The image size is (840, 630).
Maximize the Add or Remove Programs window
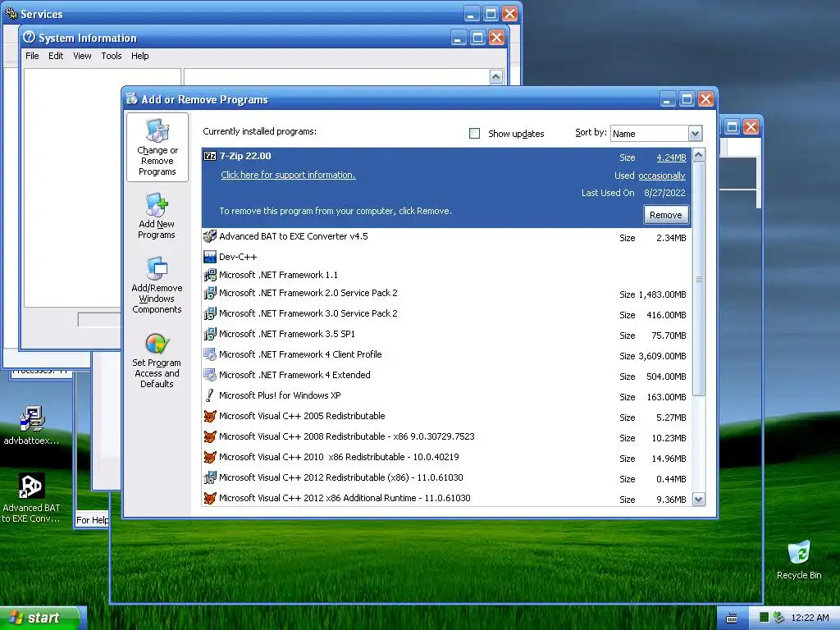pos(687,99)
